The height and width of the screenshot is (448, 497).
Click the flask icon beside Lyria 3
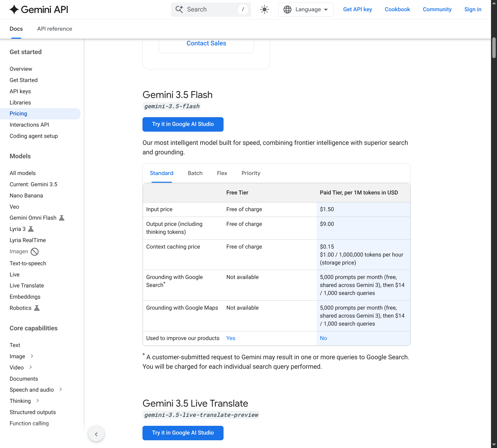click(x=31, y=229)
